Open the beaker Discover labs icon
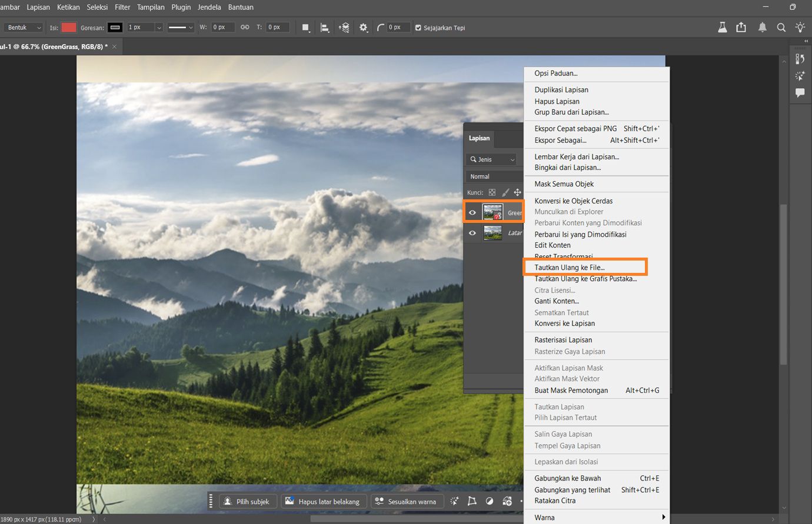The image size is (812, 524). pos(723,27)
